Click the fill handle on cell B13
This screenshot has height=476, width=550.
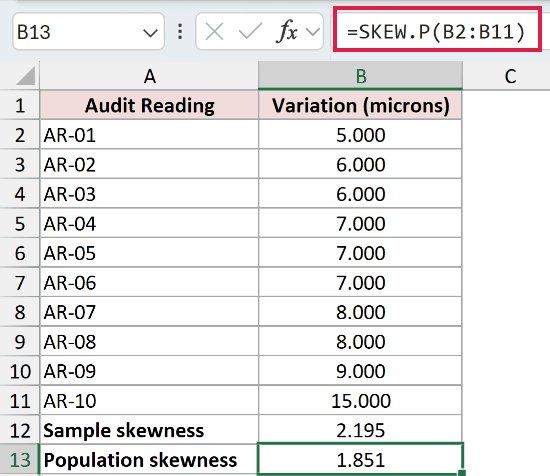click(x=462, y=473)
